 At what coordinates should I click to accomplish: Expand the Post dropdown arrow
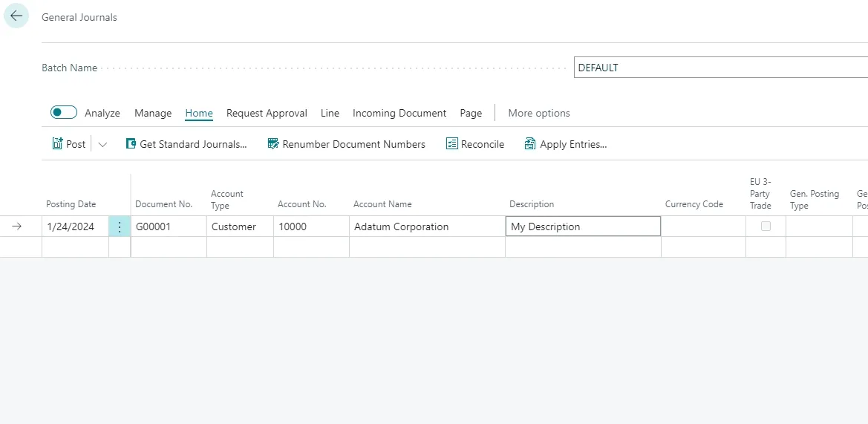point(102,145)
